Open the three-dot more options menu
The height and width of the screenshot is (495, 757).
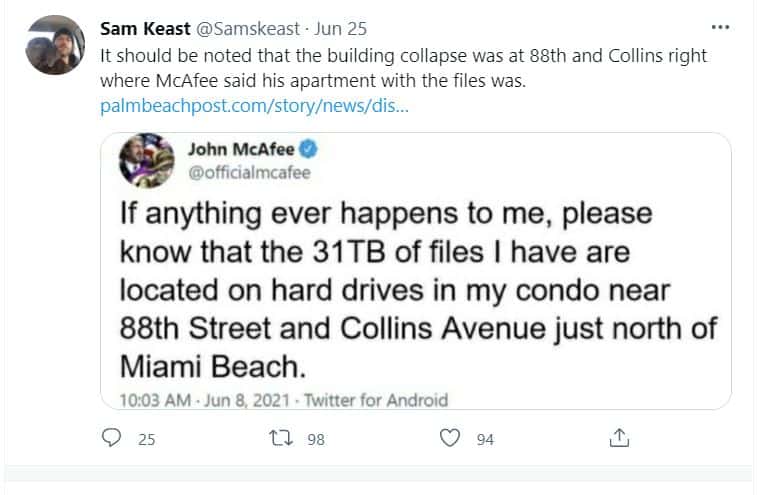tap(720, 26)
